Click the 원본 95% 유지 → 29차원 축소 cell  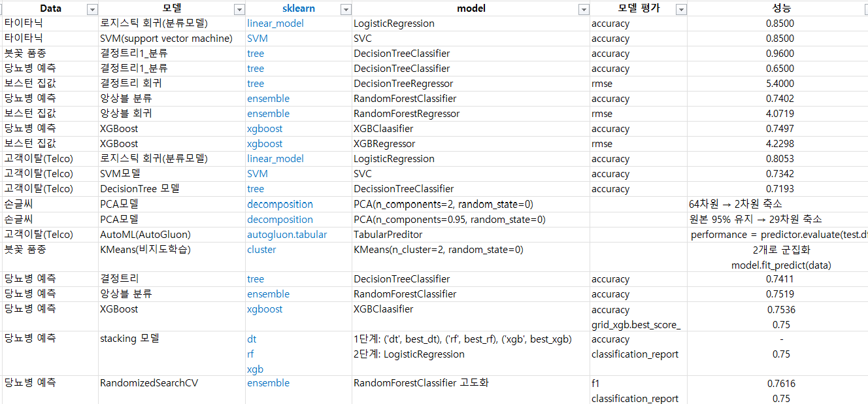(778, 220)
